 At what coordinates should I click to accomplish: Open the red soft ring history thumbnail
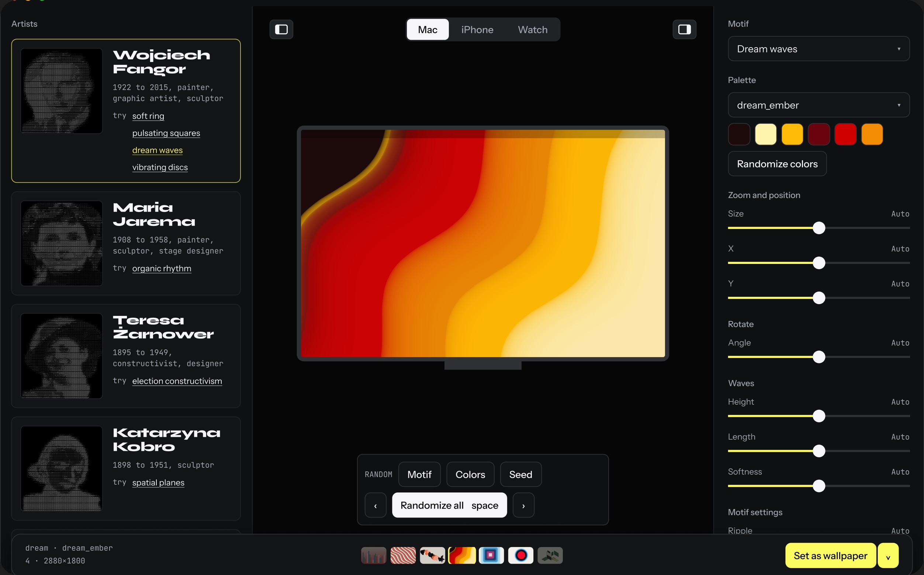pos(520,555)
